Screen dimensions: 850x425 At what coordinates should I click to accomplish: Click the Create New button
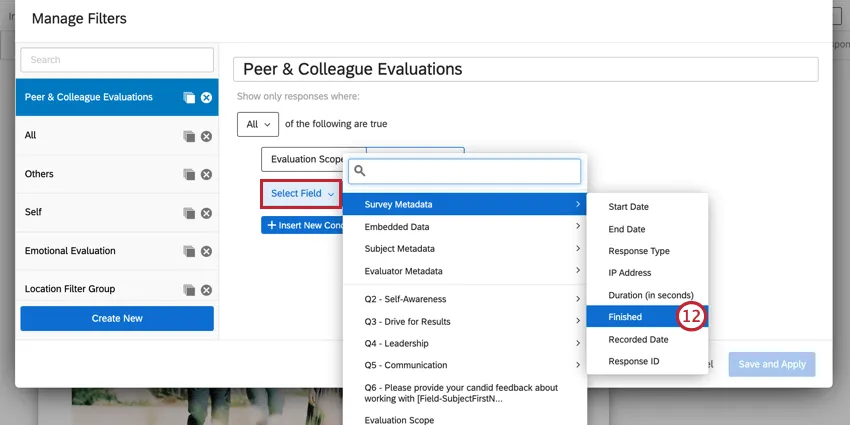(x=117, y=318)
